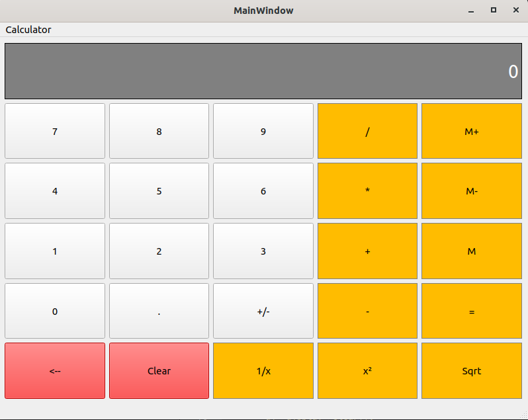528x420 pixels.
Task: Click the digit 1 button
Action: [55, 251]
